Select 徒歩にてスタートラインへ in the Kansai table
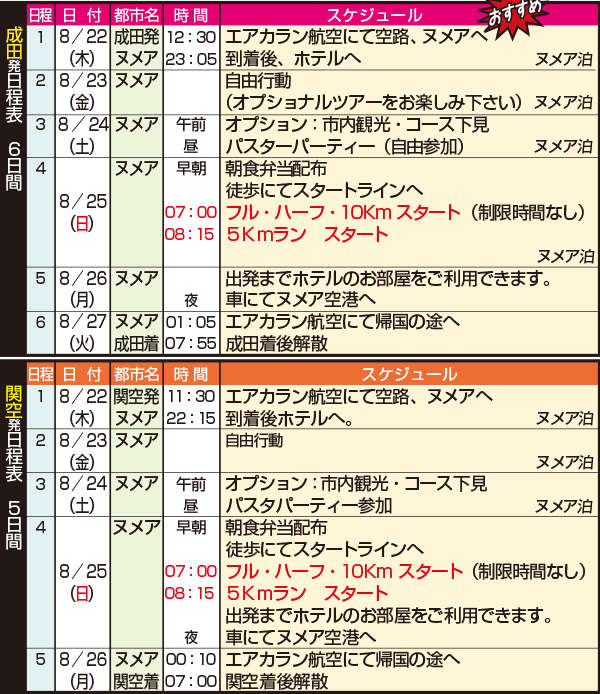 point(325,550)
